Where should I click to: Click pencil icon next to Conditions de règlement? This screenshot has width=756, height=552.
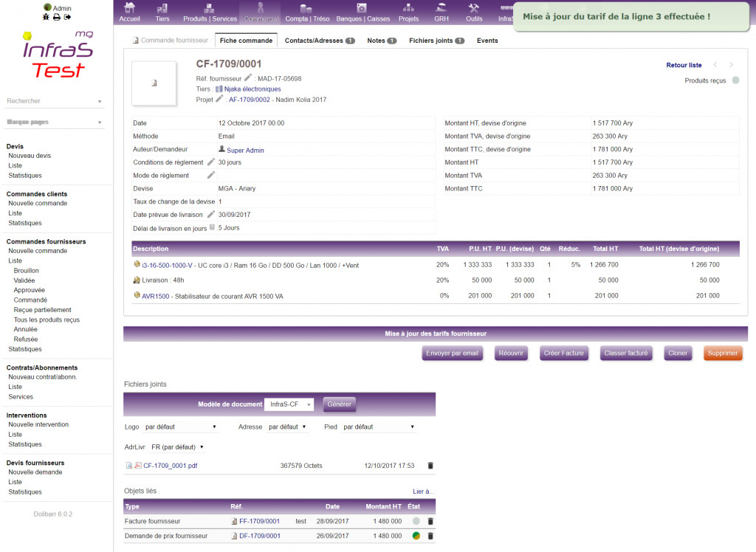[x=210, y=162]
